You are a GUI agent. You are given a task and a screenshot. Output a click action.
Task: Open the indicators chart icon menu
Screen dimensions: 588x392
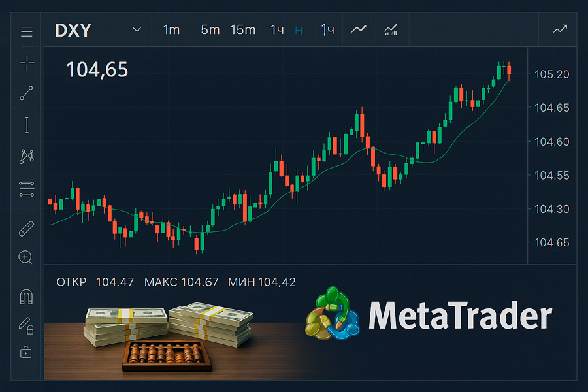(x=391, y=29)
